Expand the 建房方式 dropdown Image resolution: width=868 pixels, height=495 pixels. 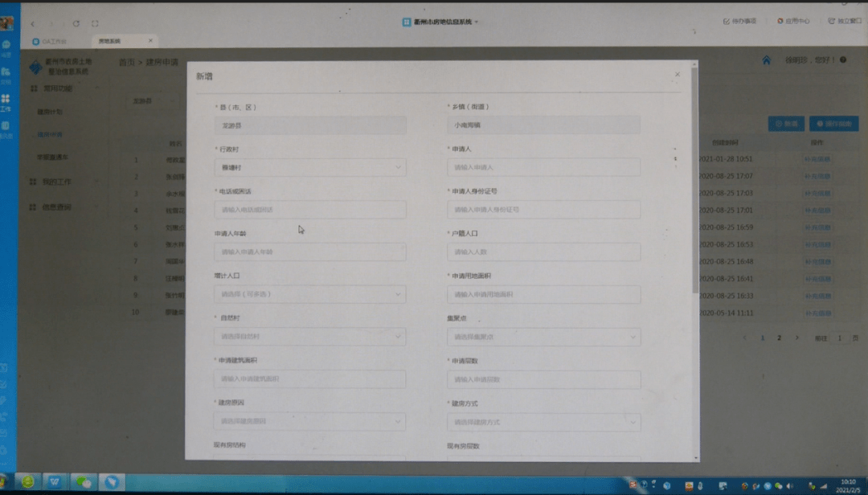click(x=543, y=422)
